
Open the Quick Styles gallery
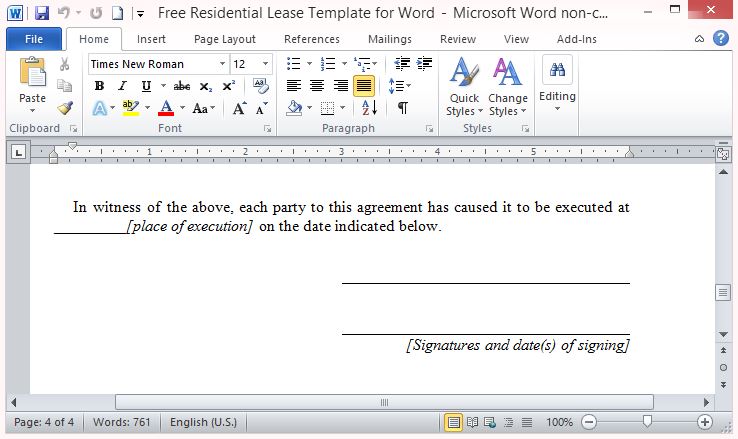click(464, 87)
